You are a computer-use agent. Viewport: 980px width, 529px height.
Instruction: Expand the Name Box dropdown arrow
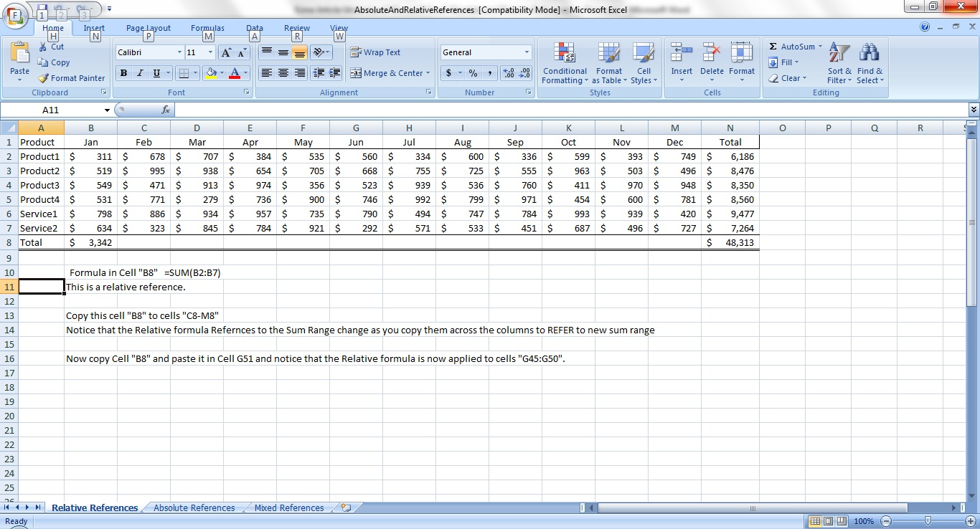108,110
